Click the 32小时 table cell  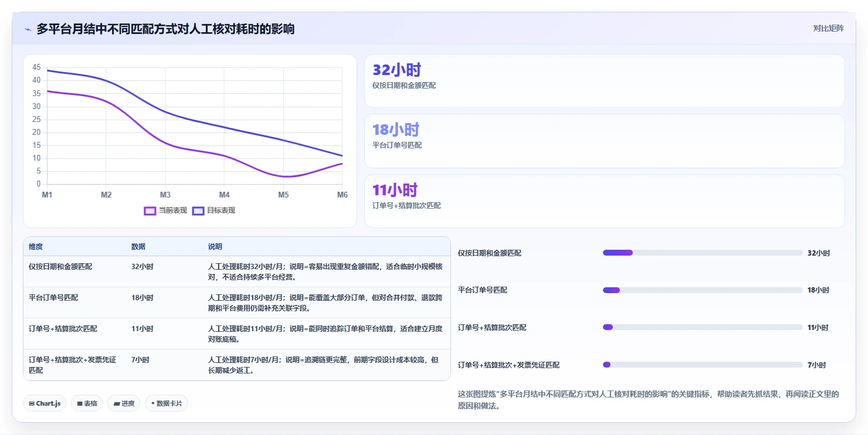(143, 266)
